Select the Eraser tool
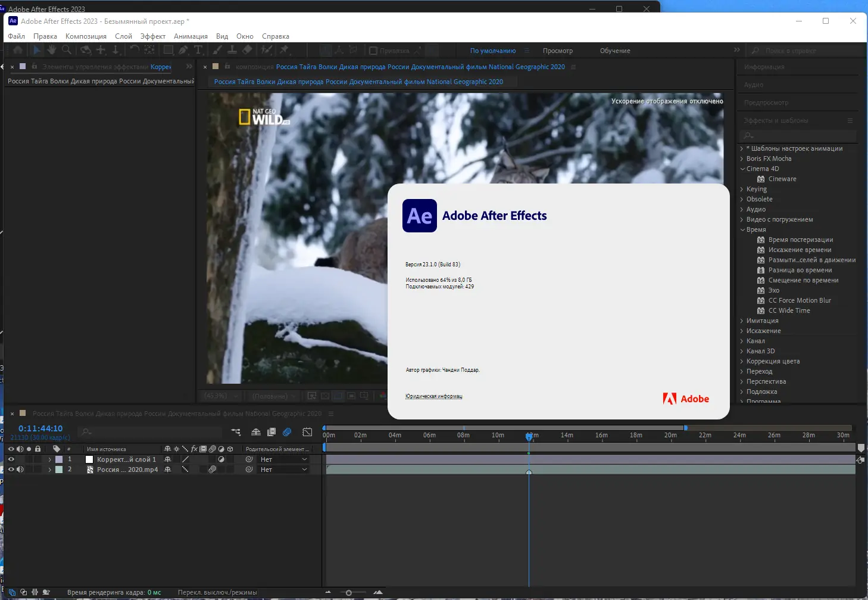The height and width of the screenshot is (600, 868). (248, 50)
